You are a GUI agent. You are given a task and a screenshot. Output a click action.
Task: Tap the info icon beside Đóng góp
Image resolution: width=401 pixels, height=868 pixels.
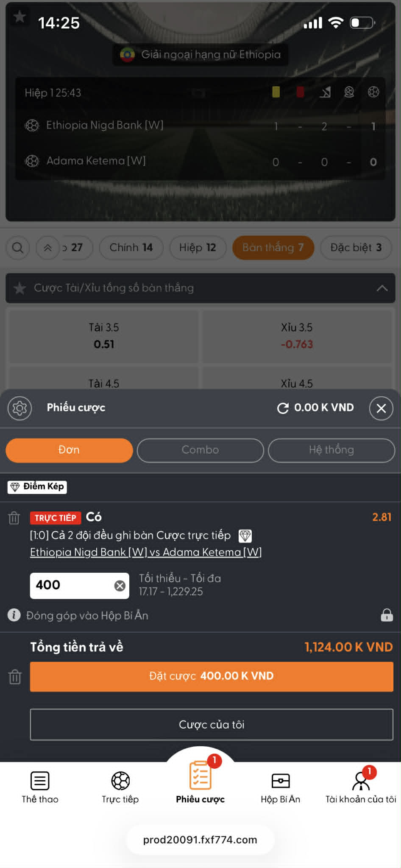(x=14, y=615)
